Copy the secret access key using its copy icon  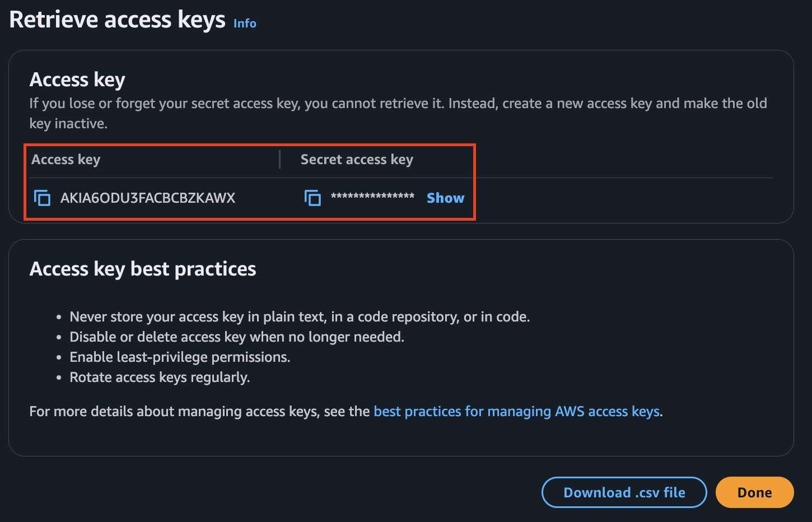312,198
